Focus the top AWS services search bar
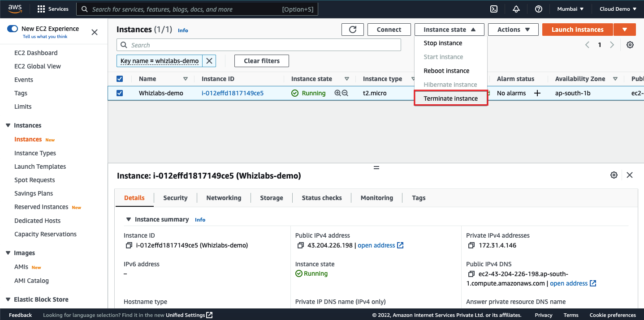Viewport: 644px width, 320px height. pos(197,9)
